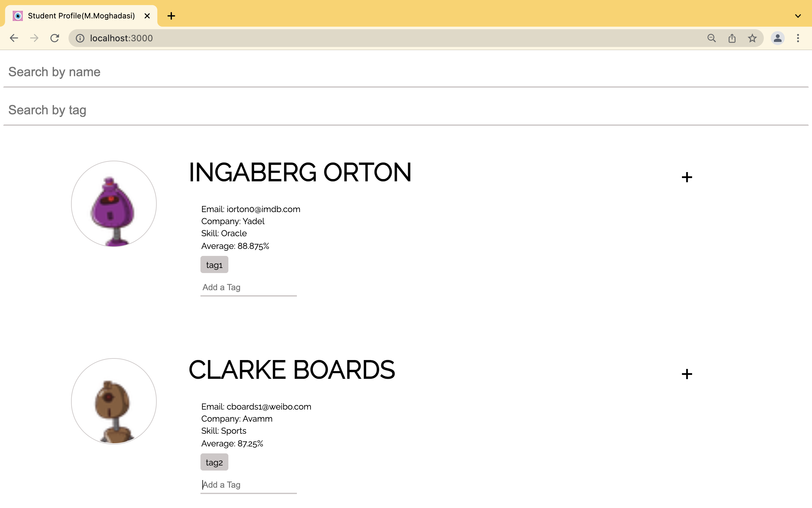This screenshot has height=508, width=812.
Task: Open the zoom magnifier icon in address bar
Action: click(711, 38)
